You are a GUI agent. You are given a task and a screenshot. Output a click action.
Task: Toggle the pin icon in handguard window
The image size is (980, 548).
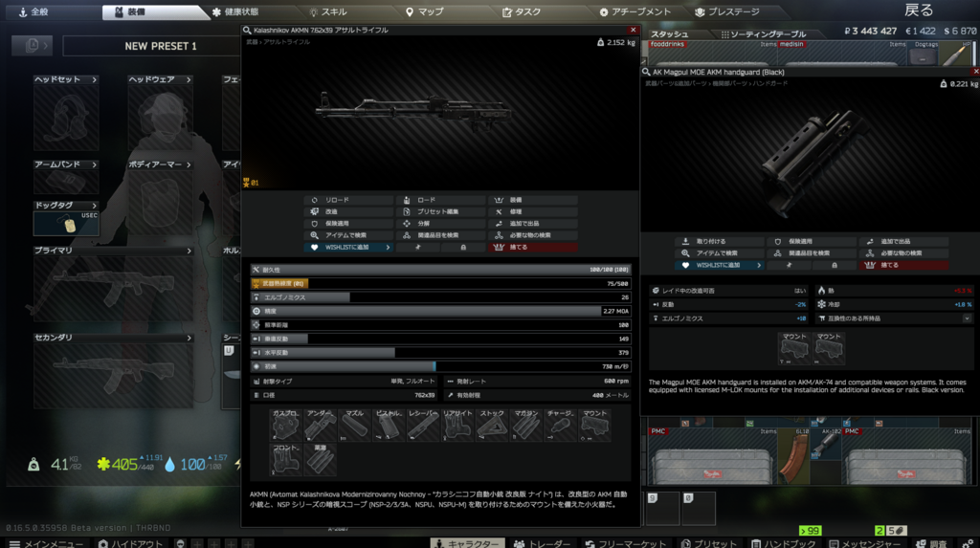point(789,265)
